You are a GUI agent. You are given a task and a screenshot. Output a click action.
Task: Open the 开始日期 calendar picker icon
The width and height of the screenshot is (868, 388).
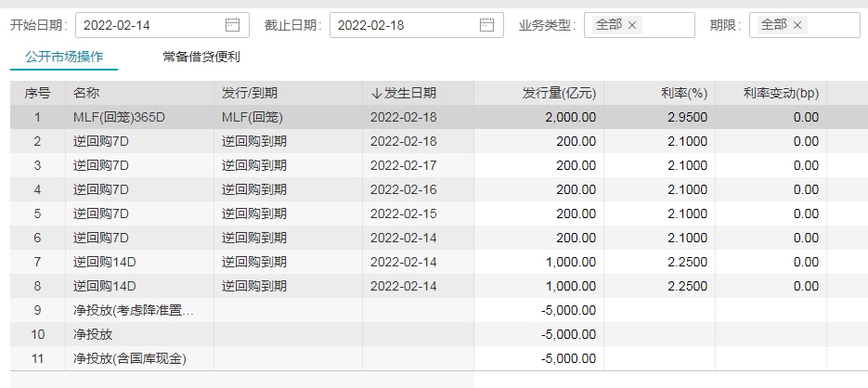[232, 25]
